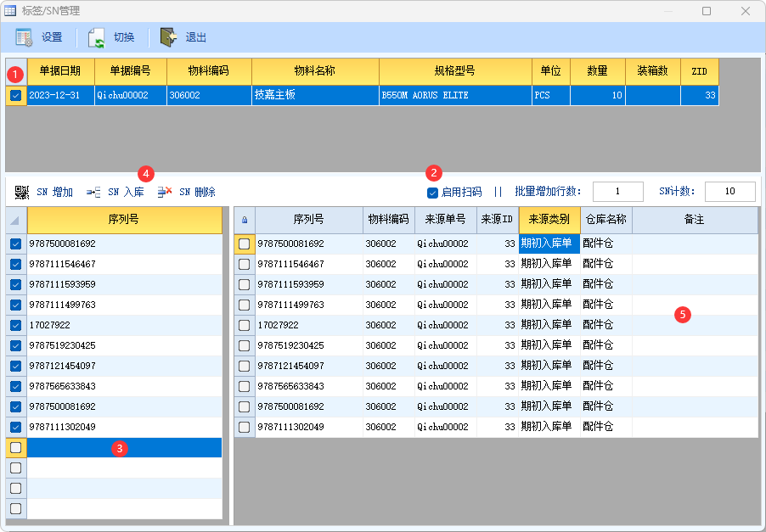This screenshot has height=532, width=766.
Task: Select cell B550M AORUS ELITE
Action: click(x=455, y=95)
